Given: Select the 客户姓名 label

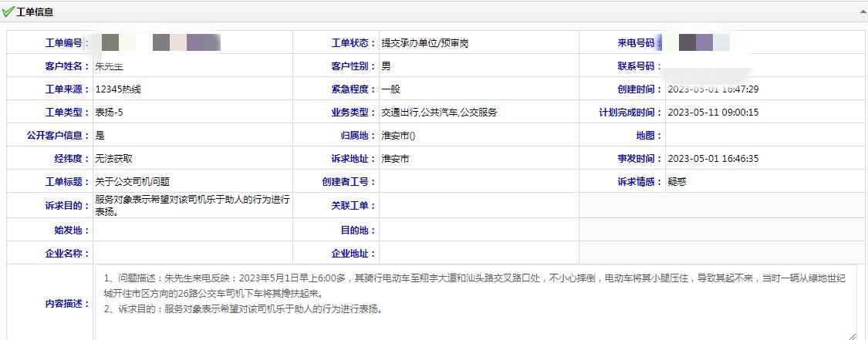Looking at the screenshot, I should [x=67, y=66].
